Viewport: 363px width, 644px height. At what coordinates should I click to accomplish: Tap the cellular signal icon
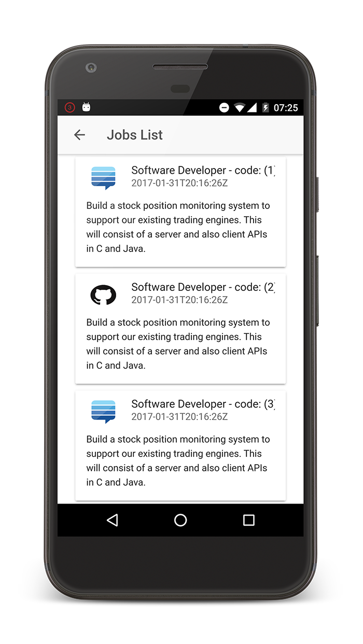(x=252, y=107)
